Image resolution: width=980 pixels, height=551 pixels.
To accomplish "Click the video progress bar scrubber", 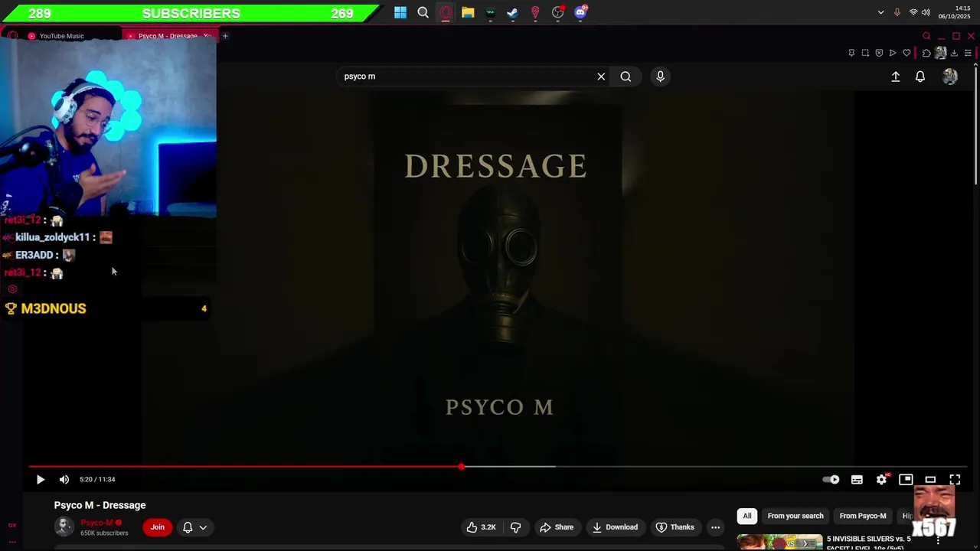I will click(x=462, y=466).
